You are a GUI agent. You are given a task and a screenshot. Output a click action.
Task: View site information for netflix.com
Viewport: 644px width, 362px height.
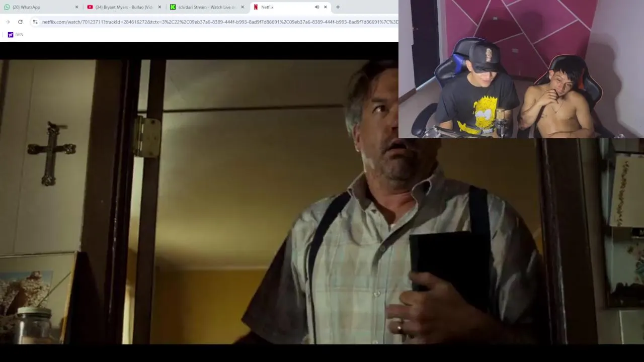35,22
